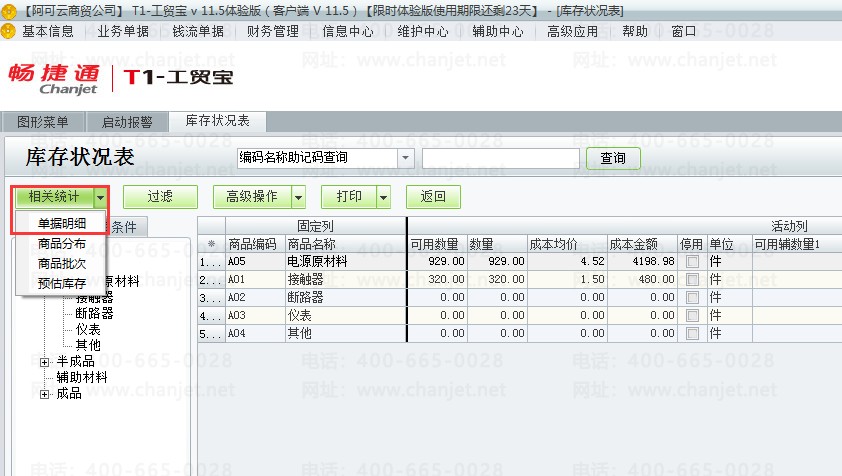Select the A01 product code cell

coord(255,279)
